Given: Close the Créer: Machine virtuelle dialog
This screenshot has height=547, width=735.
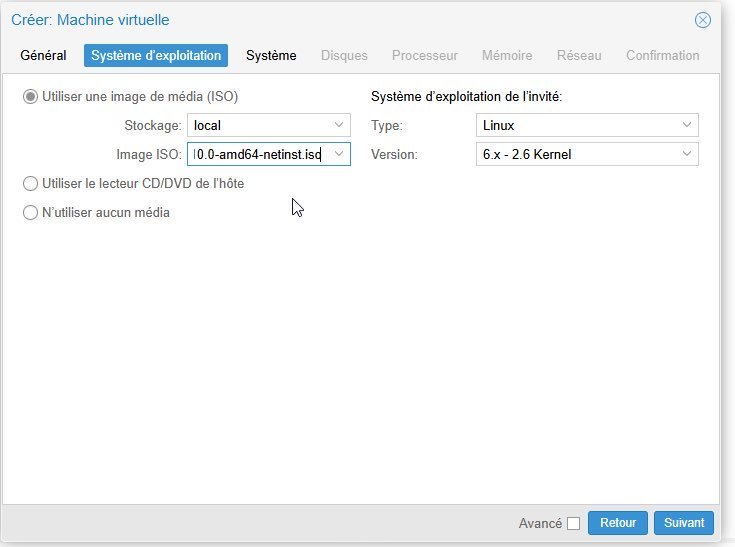Looking at the screenshot, I should click(x=703, y=20).
